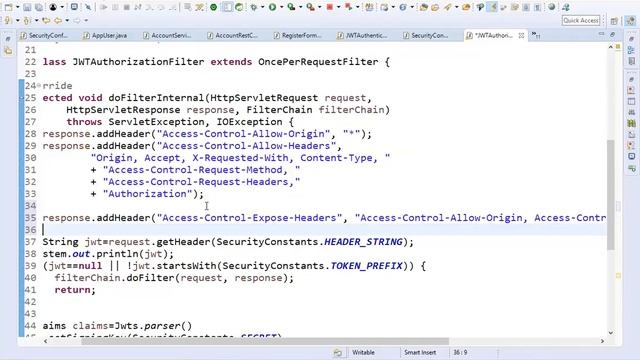Click HEADER_STRING constant on line 37
Viewport: 640px width, 360px height.
(x=363, y=242)
